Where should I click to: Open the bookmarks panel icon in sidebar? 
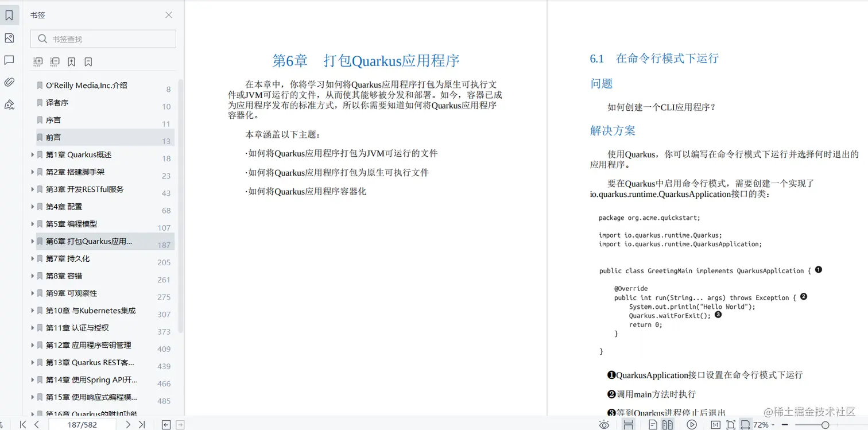coord(9,16)
